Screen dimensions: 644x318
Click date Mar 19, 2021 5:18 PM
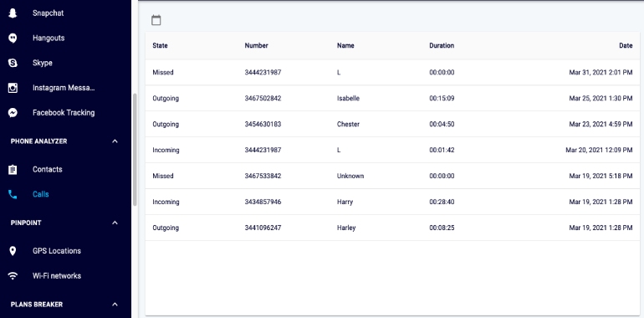(601, 176)
